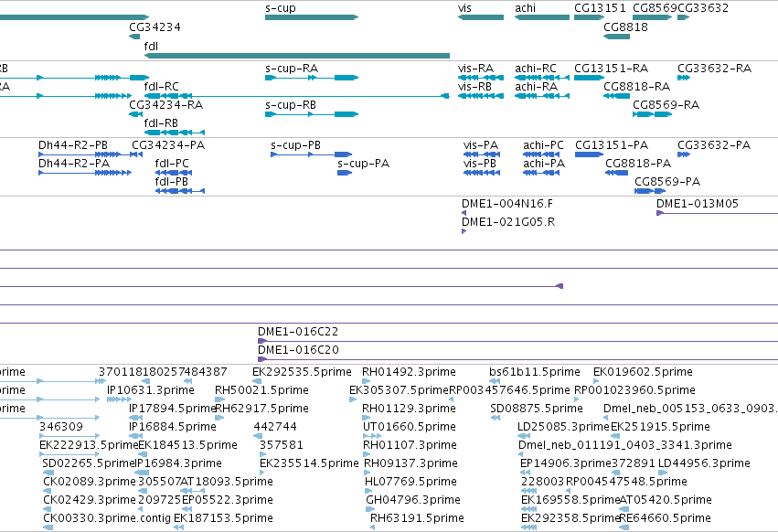Select the DME1-021G05.R clone marker
The image size is (778, 532).
464,231
